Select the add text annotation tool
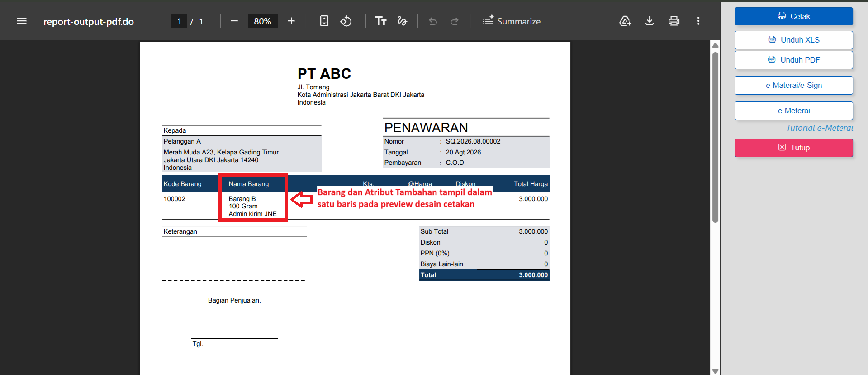Screen dimensions: 868x375 point(381,21)
